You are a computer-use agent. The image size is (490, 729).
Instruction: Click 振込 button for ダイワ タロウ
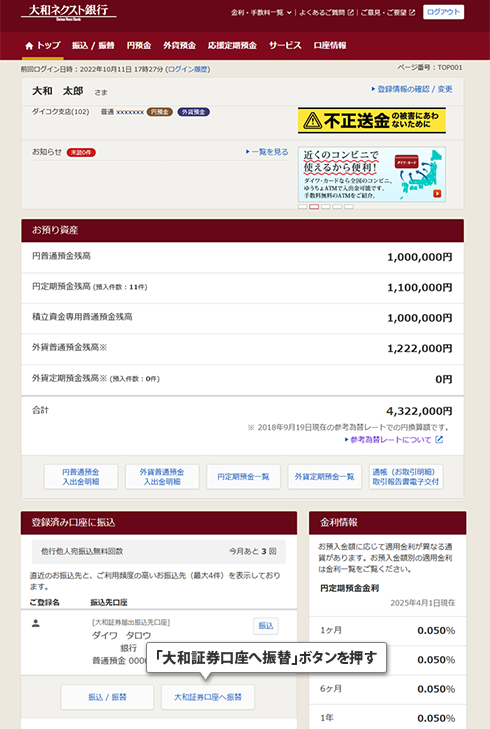(266, 626)
